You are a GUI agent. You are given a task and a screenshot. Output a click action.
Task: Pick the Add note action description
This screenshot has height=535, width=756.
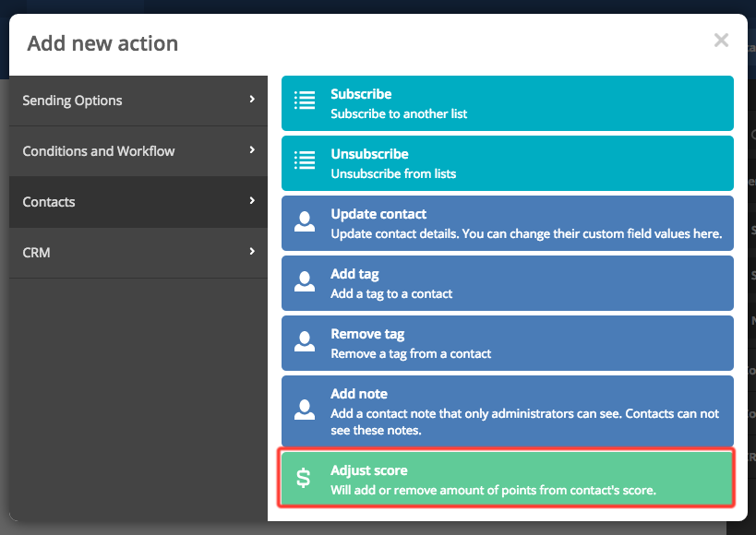click(x=524, y=422)
